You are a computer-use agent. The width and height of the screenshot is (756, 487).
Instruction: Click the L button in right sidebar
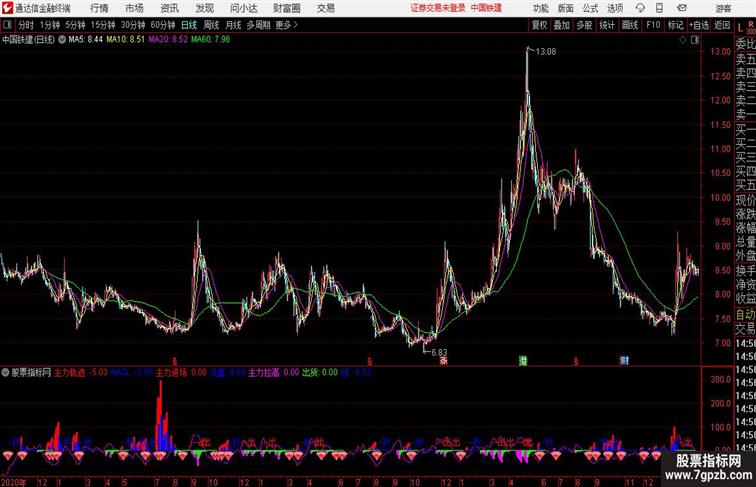tap(740, 28)
